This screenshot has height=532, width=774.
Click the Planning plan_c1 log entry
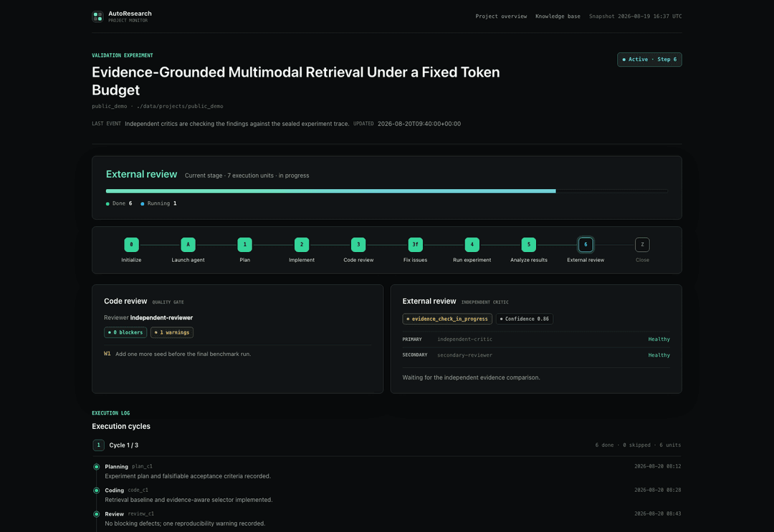point(386,471)
